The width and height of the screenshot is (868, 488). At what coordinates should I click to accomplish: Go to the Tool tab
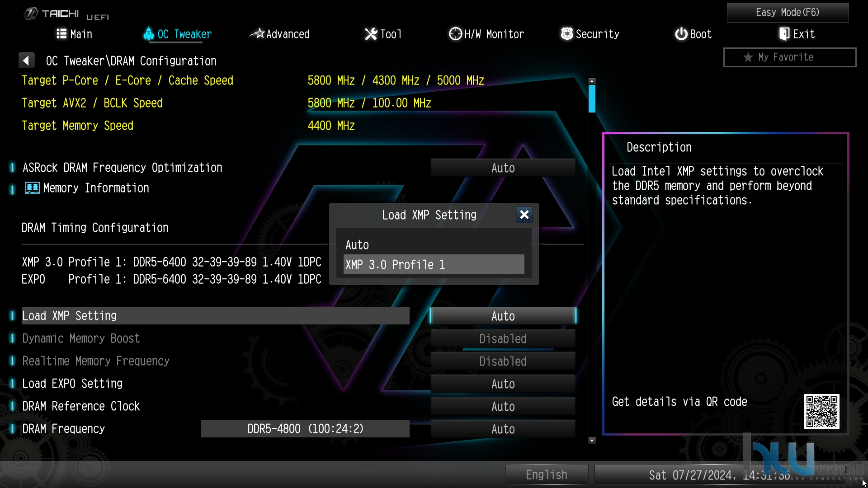[383, 34]
